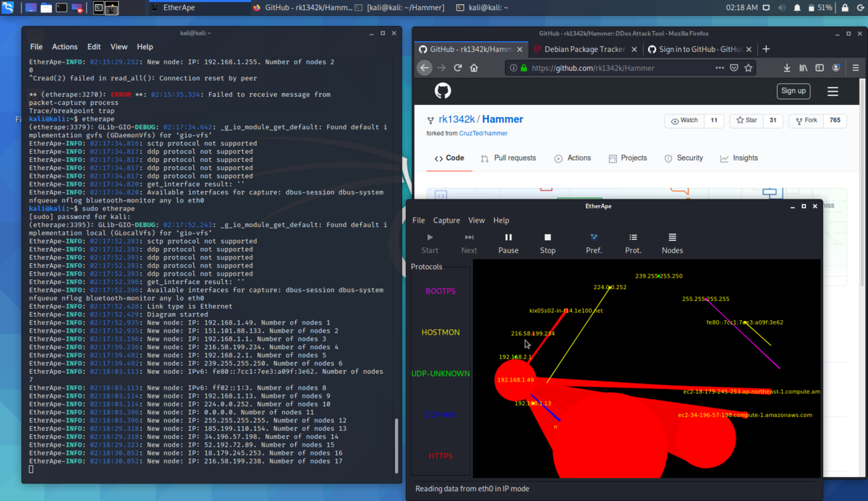Image resolution: width=868 pixels, height=501 pixels.
Task: Open the Pull requests tab
Action: click(508, 158)
